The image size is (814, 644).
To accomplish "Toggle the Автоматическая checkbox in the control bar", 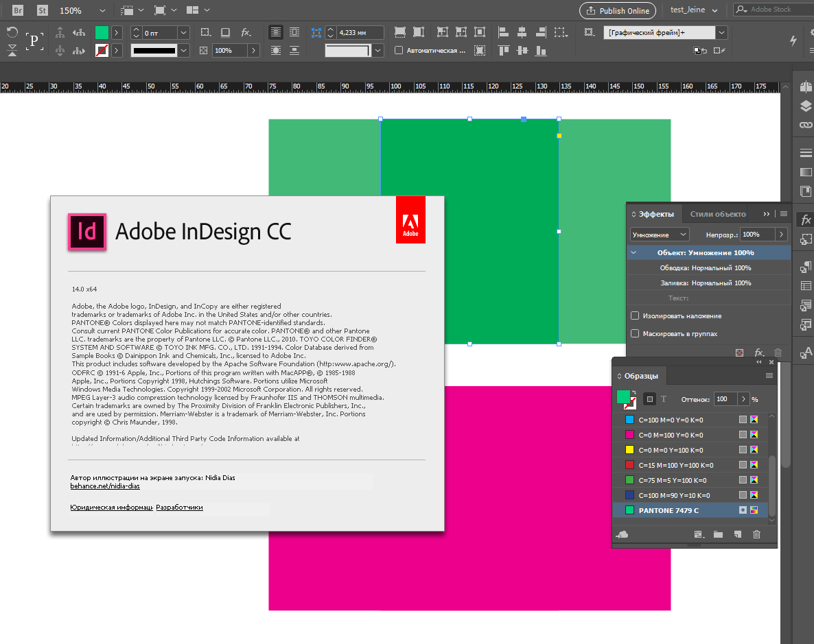I will [399, 51].
